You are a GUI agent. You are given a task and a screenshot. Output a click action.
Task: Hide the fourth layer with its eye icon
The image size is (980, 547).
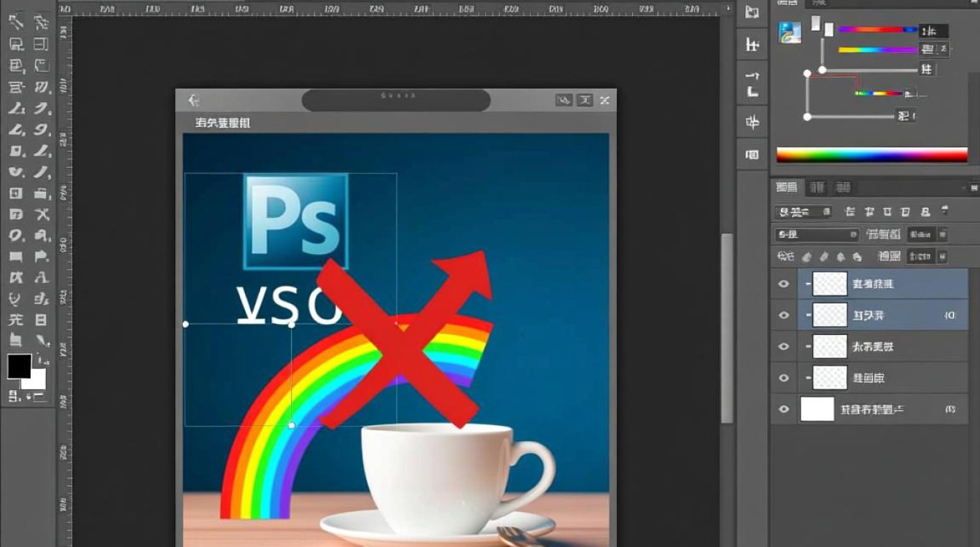tap(784, 378)
